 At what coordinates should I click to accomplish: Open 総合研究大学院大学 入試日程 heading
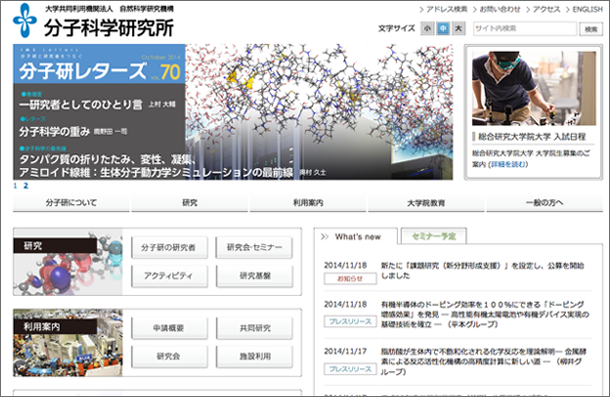click(x=532, y=137)
